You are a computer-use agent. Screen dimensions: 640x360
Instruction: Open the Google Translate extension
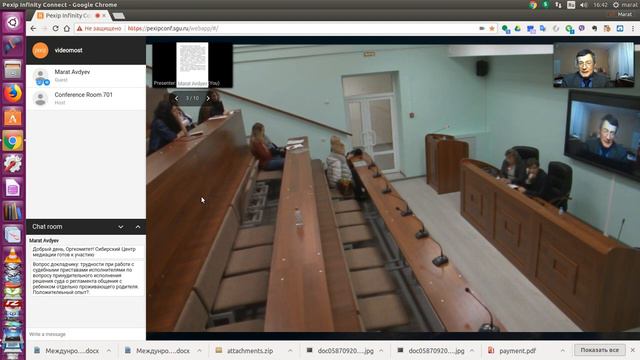(x=542, y=29)
